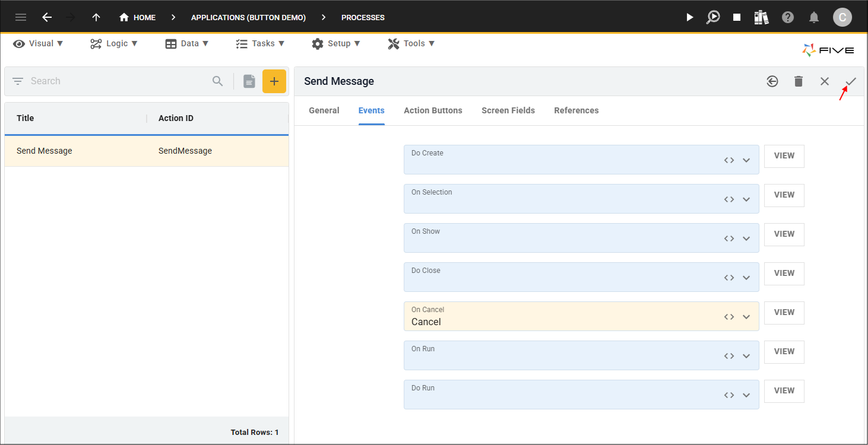This screenshot has height=445, width=868.
Task: Switch to Action Buttons tab
Action: point(433,110)
